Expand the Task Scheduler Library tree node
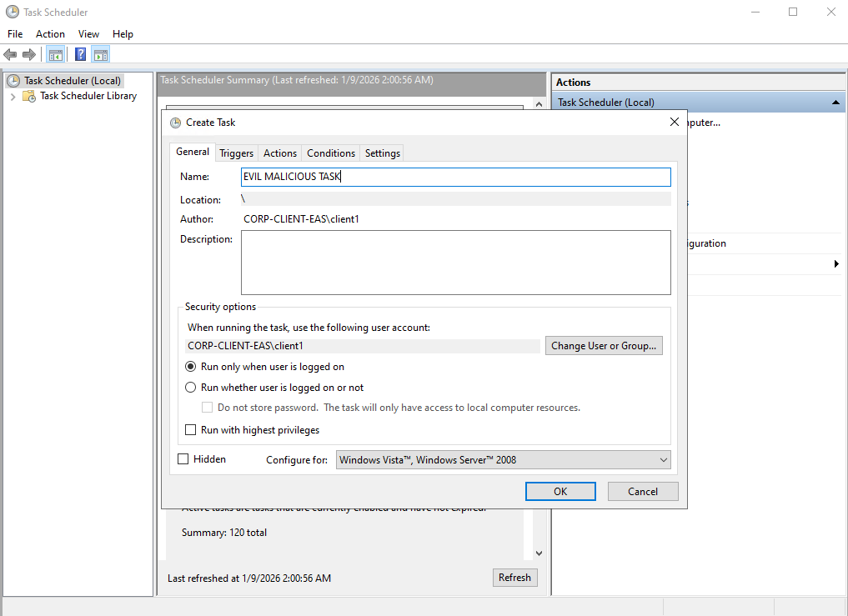 (x=13, y=96)
